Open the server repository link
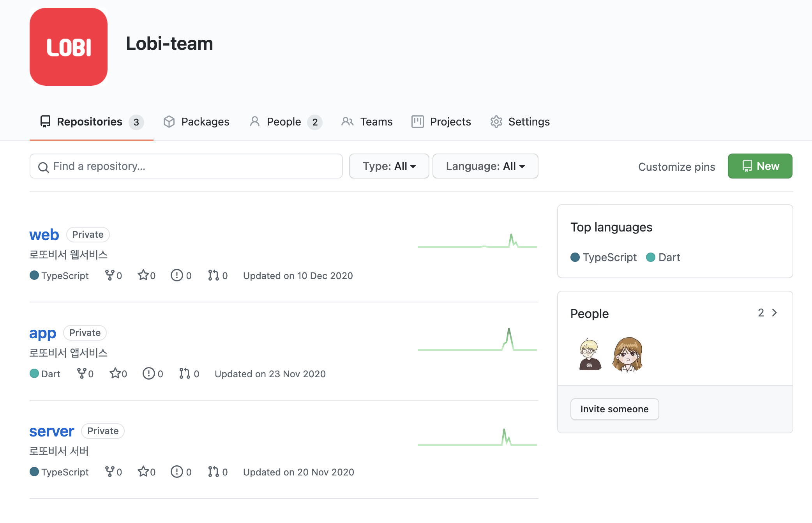This screenshot has height=523, width=812. tap(51, 431)
